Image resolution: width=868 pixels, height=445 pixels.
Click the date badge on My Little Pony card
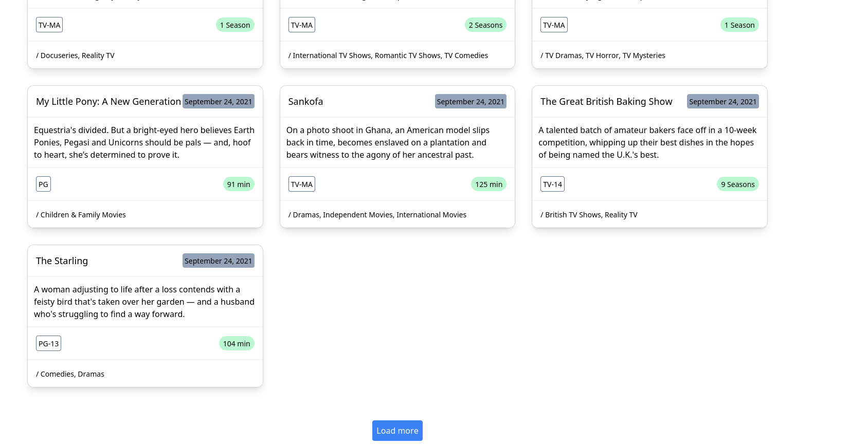click(x=219, y=101)
